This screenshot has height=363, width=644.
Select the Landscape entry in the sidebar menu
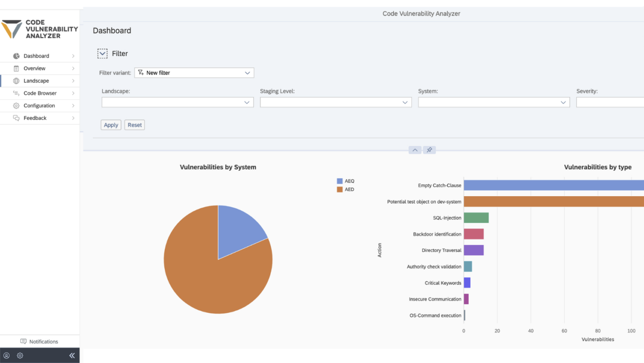[x=36, y=80]
